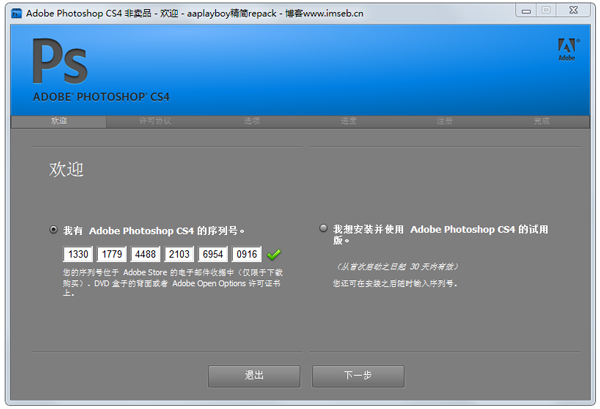Click the 进度 step tab
The image size is (600, 409).
[x=349, y=121]
